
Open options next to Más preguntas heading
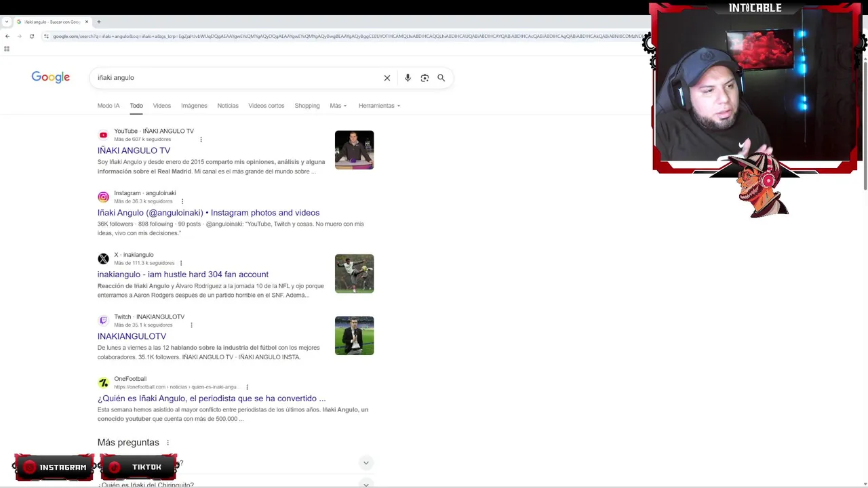[167, 443]
